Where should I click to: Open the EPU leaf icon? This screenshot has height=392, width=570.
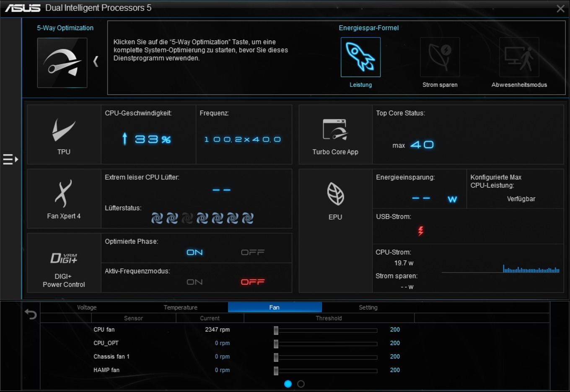[335, 194]
